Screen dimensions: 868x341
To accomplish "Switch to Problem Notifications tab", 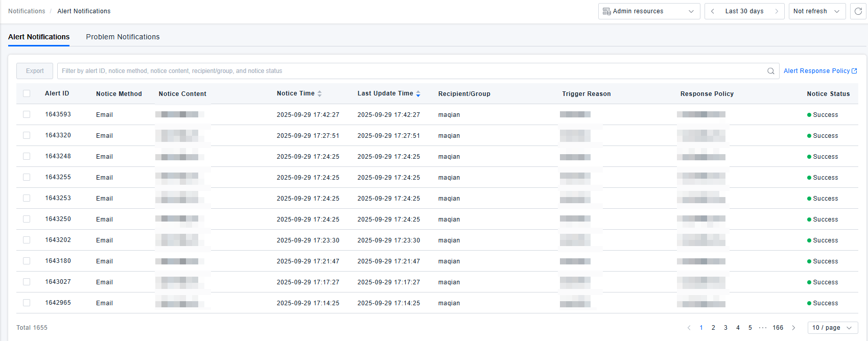I will coord(123,37).
